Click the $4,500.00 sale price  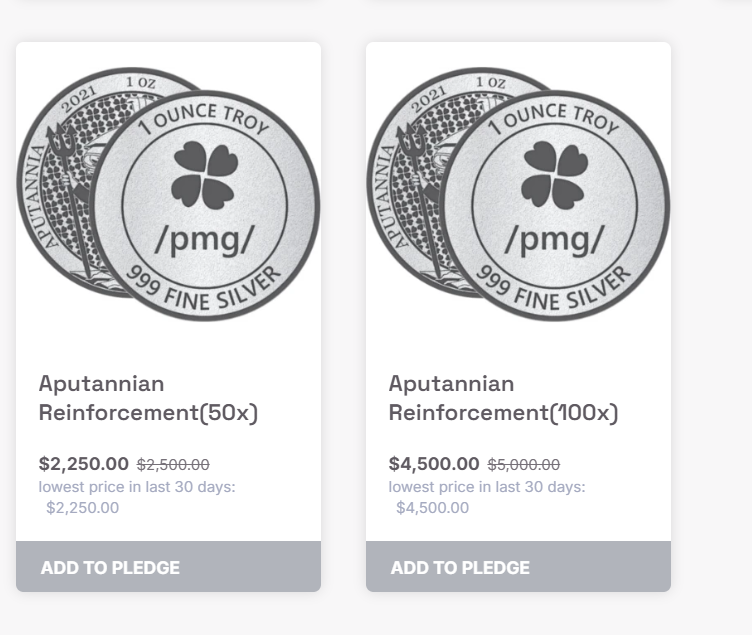[x=434, y=464]
